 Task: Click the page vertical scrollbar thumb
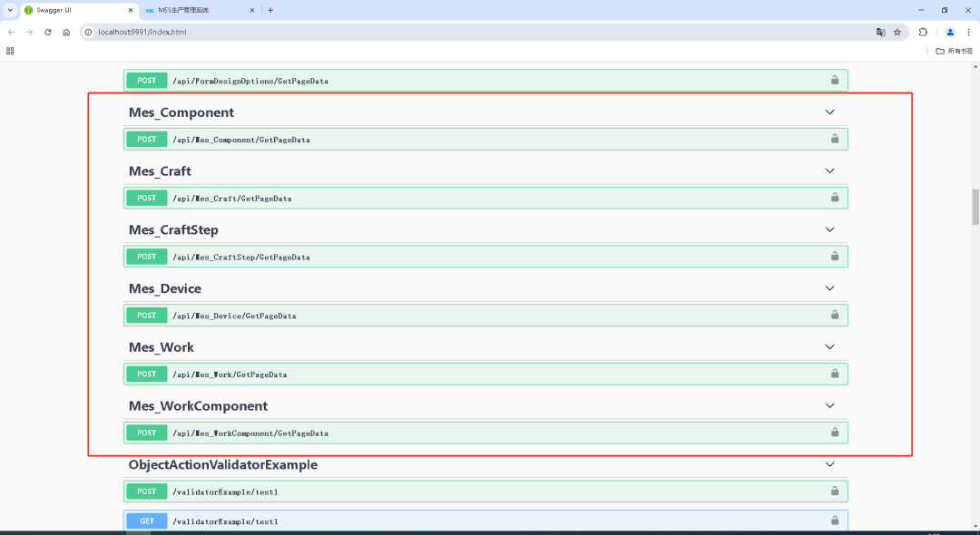(x=975, y=207)
